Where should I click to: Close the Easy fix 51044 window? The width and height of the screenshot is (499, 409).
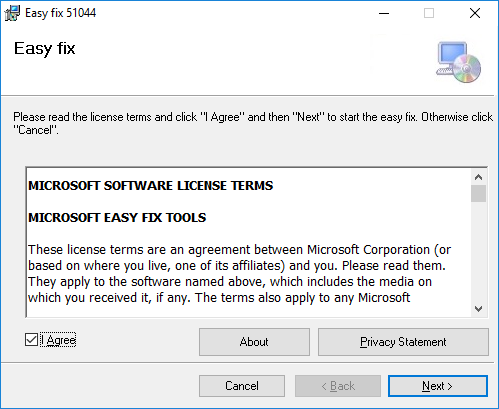click(475, 13)
